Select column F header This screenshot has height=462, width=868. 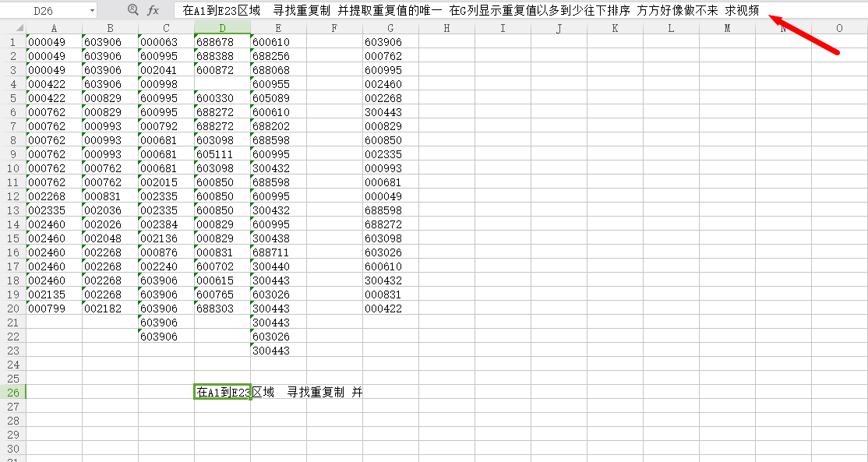click(x=334, y=28)
